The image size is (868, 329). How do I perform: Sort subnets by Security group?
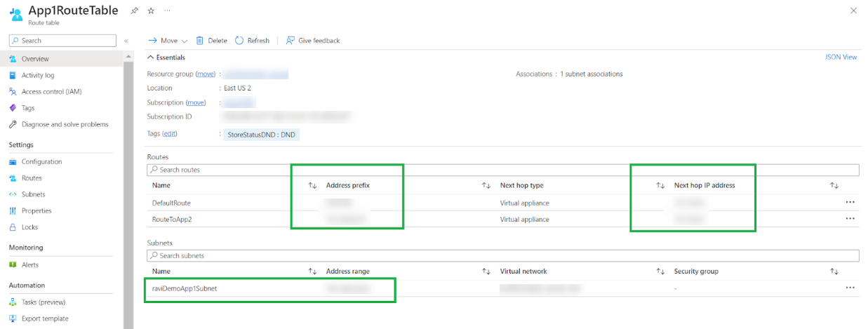coord(834,271)
